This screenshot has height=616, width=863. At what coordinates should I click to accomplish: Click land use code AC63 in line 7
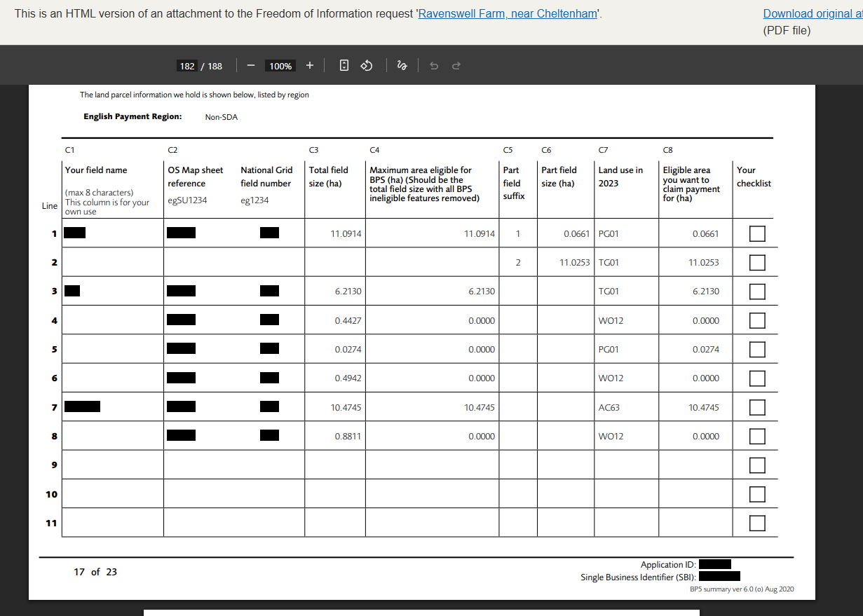coord(609,408)
